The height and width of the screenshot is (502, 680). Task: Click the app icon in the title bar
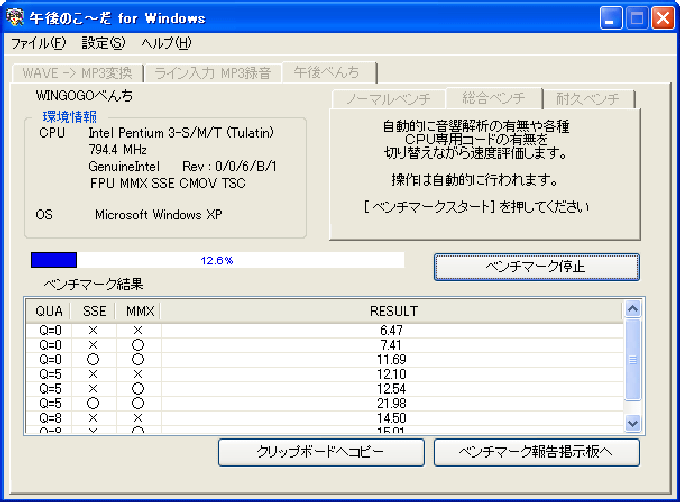[x=15, y=17]
